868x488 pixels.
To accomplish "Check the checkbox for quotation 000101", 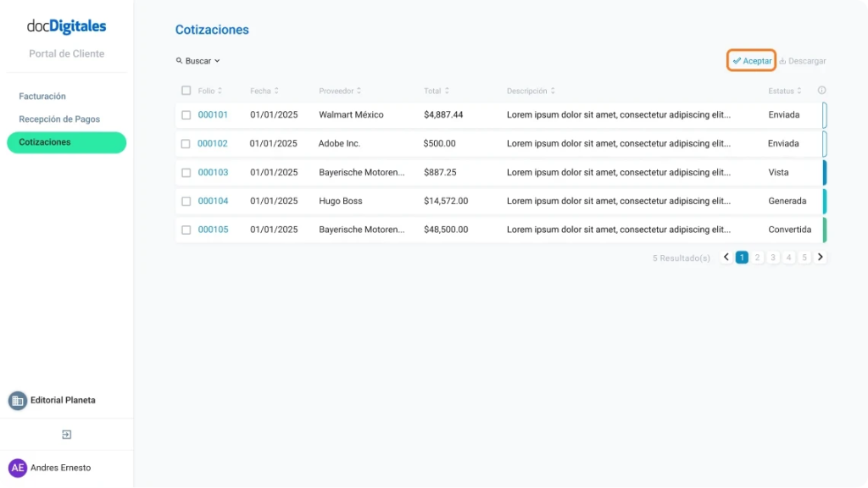I will coord(186,114).
